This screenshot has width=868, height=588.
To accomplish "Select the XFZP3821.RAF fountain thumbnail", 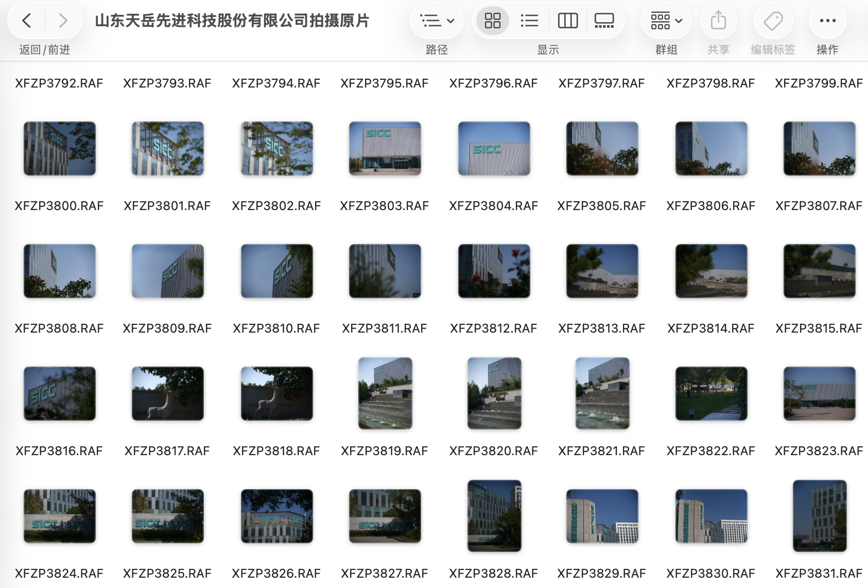I will 602,393.
